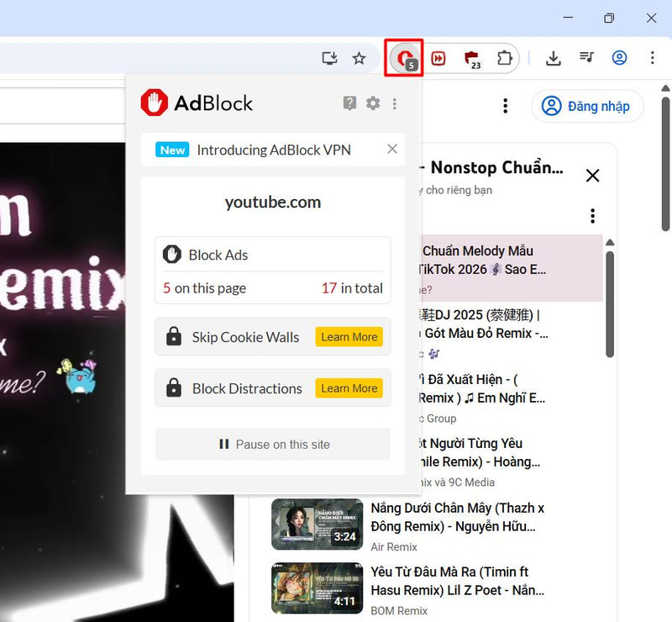
Task: Bookmark this page with the star icon
Action: [x=360, y=58]
